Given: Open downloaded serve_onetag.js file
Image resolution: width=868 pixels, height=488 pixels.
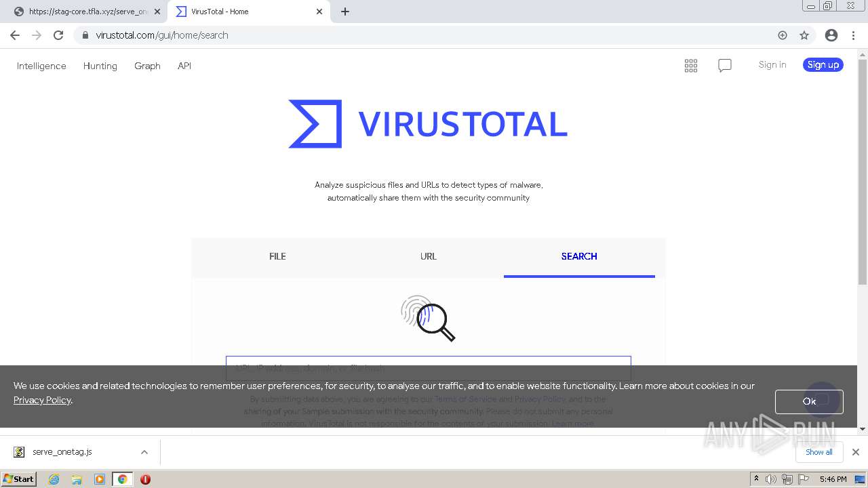Looking at the screenshot, I should point(62,451).
